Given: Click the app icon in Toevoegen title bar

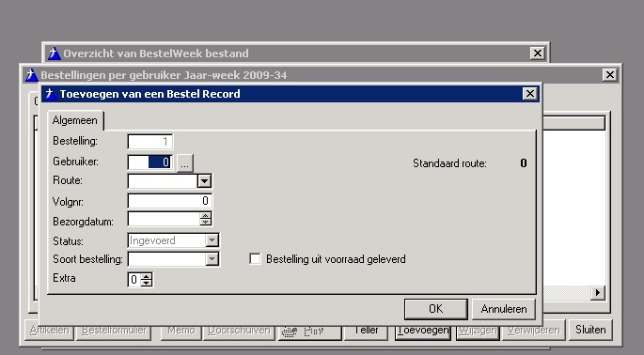Looking at the screenshot, I should pos(51,94).
